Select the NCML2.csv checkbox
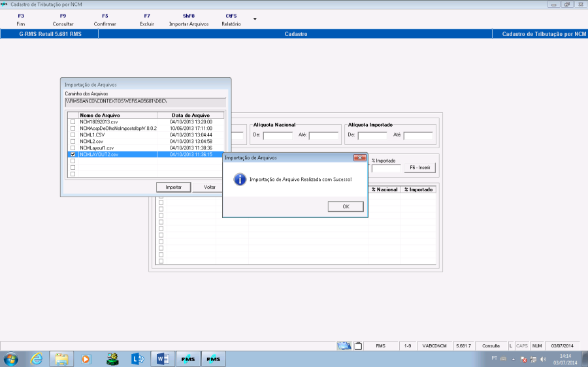The height and width of the screenshot is (367, 588). click(73, 141)
